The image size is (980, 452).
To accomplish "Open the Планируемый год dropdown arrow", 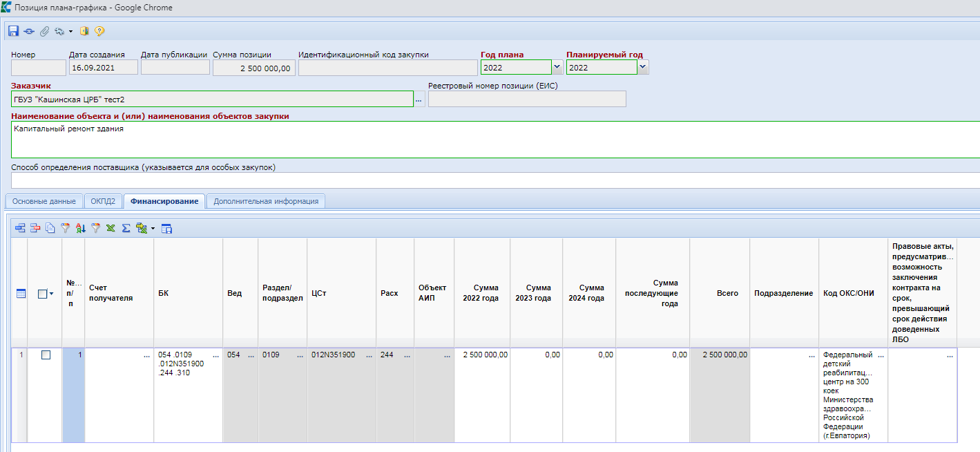I will point(643,67).
